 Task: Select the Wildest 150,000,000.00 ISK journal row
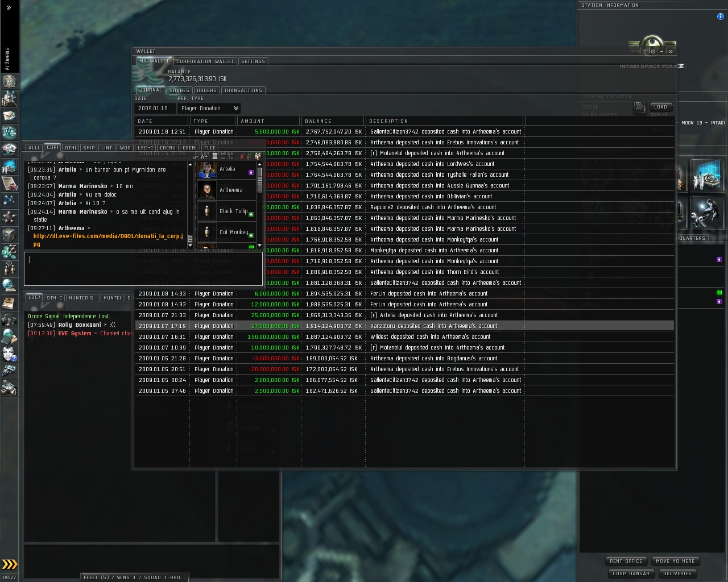click(404, 337)
